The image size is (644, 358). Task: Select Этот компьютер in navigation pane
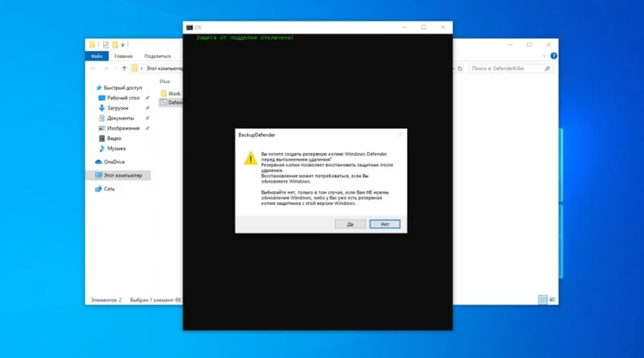pyautogui.click(x=122, y=175)
